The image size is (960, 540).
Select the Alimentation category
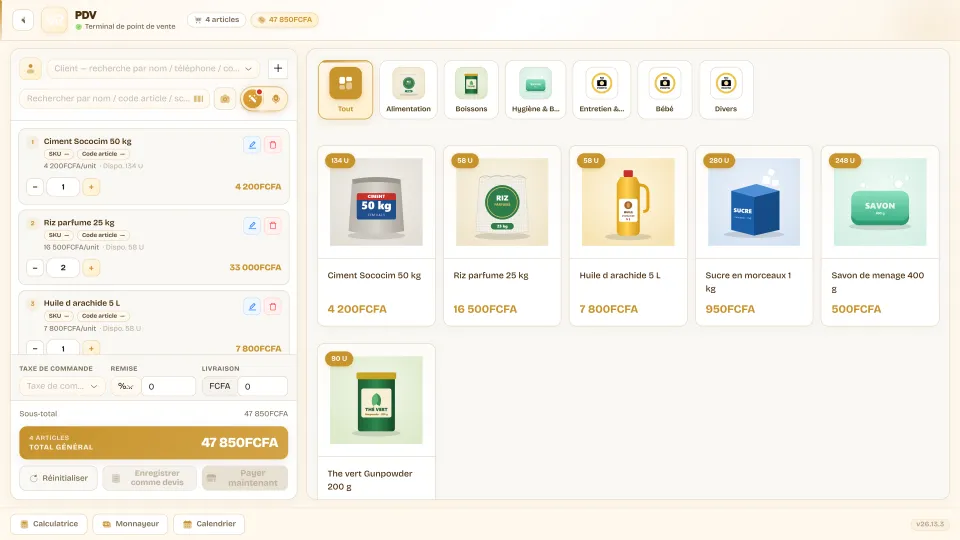tap(408, 89)
